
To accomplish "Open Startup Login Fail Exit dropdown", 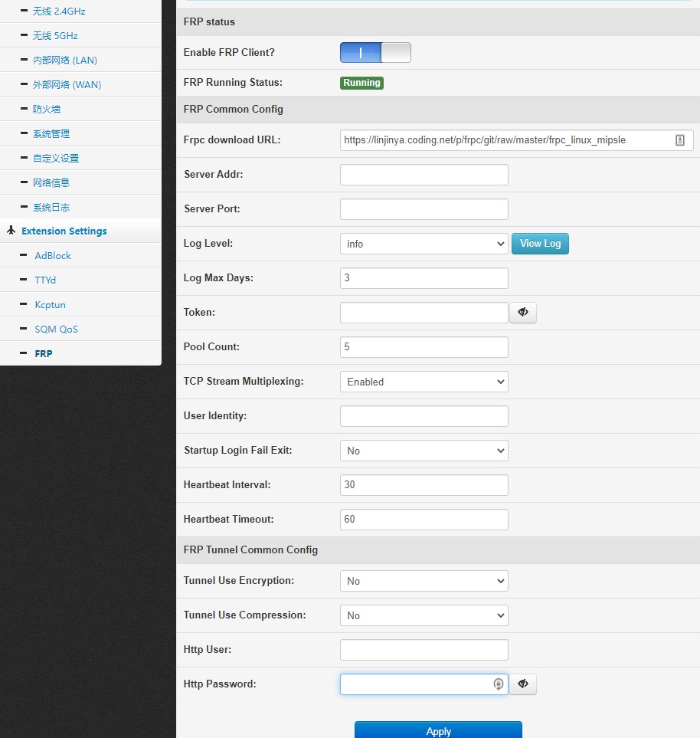I will coord(424,451).
